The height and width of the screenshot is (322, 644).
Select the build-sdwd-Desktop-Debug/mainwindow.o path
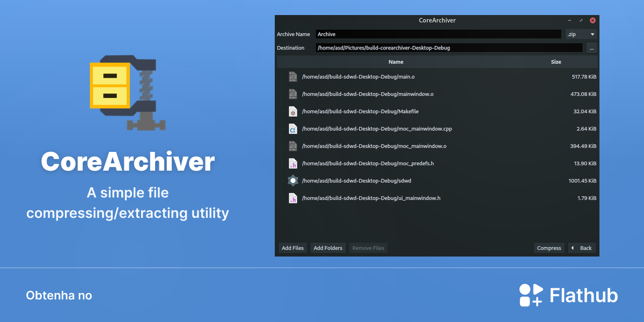pyautogui.click(x=368, y=94)
